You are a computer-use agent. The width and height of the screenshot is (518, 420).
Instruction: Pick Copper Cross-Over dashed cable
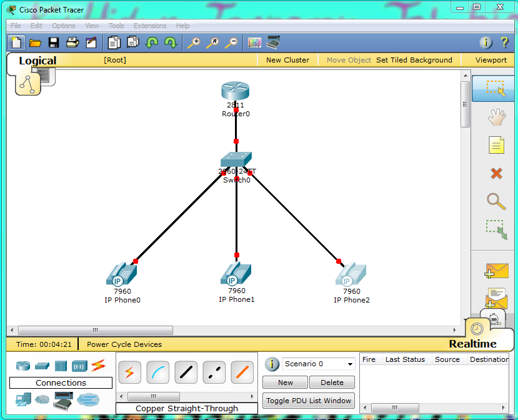click(x=214, y=372)
